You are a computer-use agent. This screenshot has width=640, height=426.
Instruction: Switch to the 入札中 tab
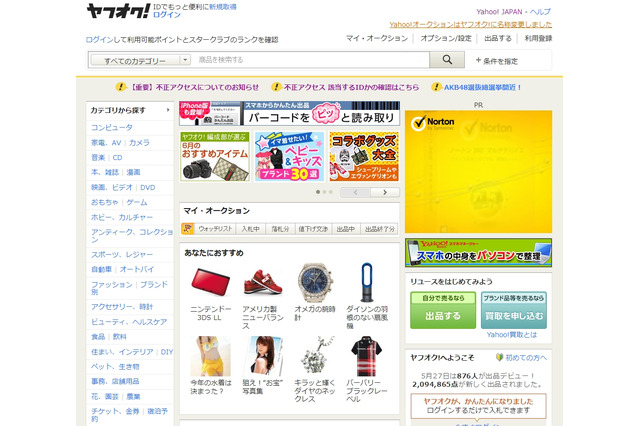[250, 229]
